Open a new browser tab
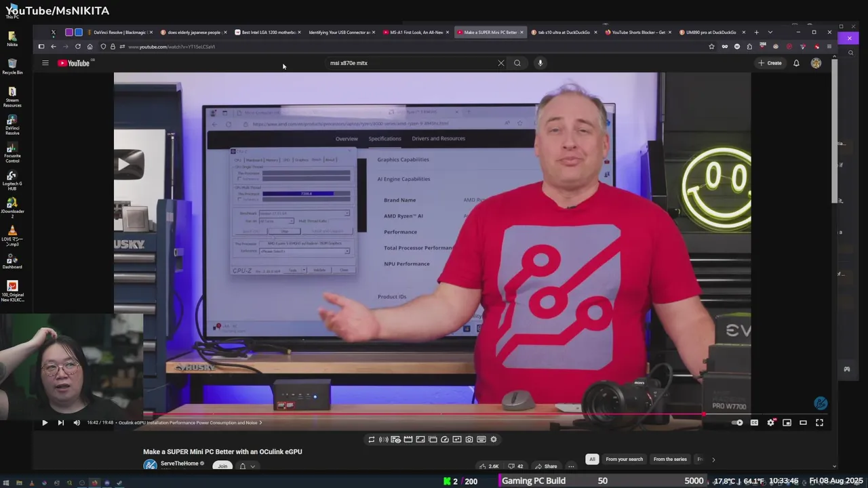 coord(757,32)
